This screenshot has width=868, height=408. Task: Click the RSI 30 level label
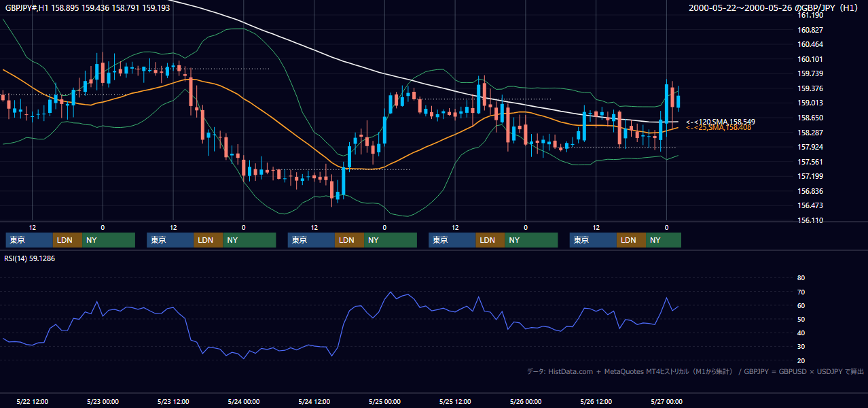[801, 347]
